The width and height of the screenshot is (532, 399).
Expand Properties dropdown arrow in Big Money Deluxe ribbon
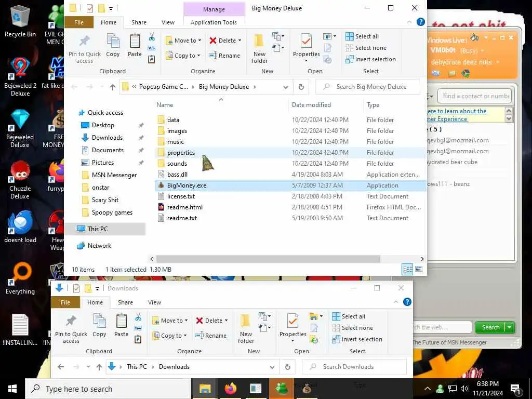click(x=307, y=61)
